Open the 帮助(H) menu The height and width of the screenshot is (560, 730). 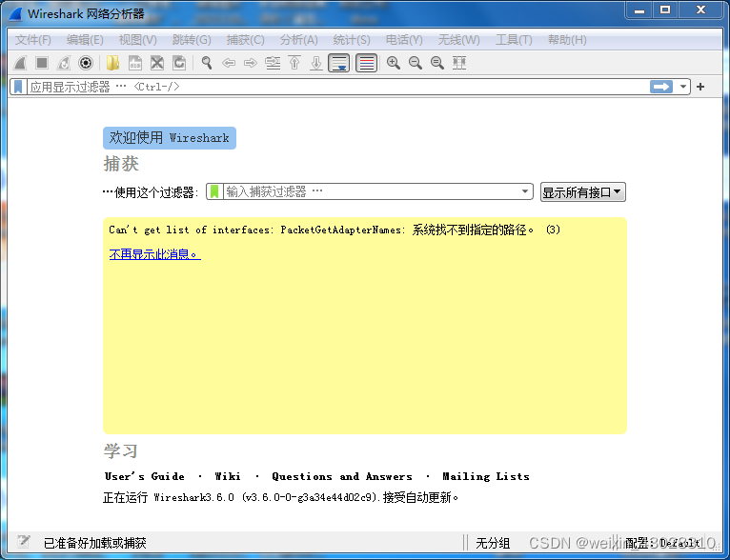pos(567,40)
